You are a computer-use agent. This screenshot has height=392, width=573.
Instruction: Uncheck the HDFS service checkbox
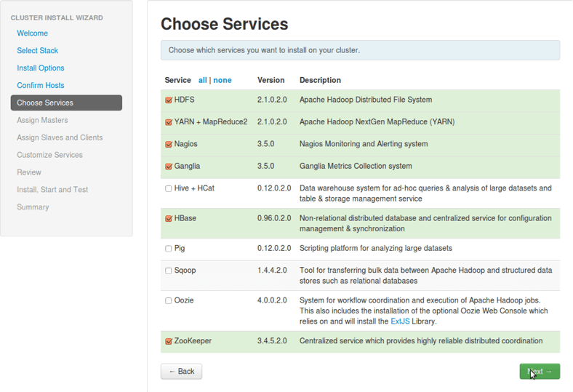[x=169, y=100]
